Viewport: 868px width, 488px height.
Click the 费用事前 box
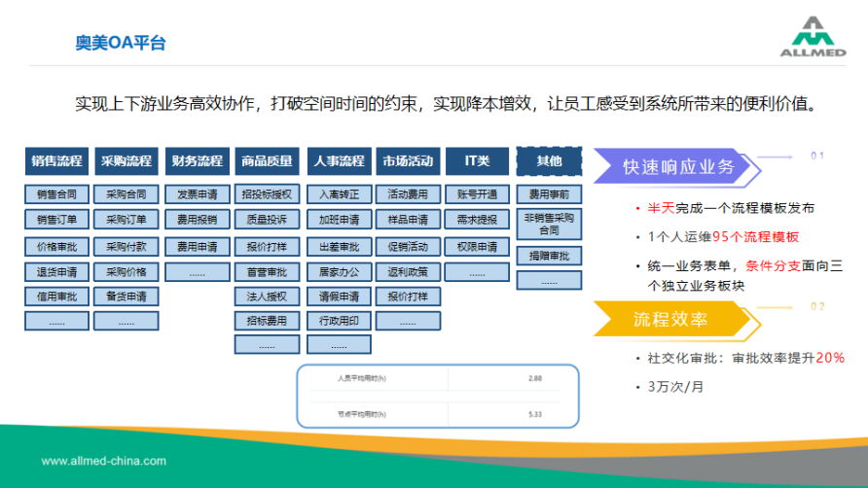tap(549, 194)
